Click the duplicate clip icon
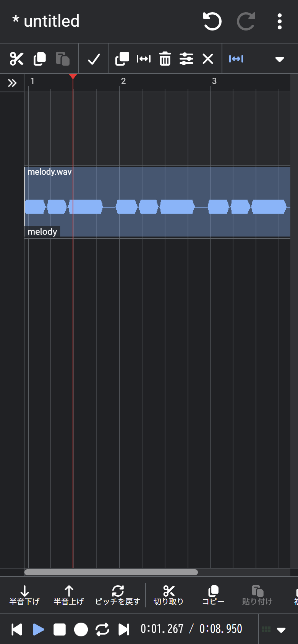The width and height of the screenshot is (298, 644). point(122,59)
